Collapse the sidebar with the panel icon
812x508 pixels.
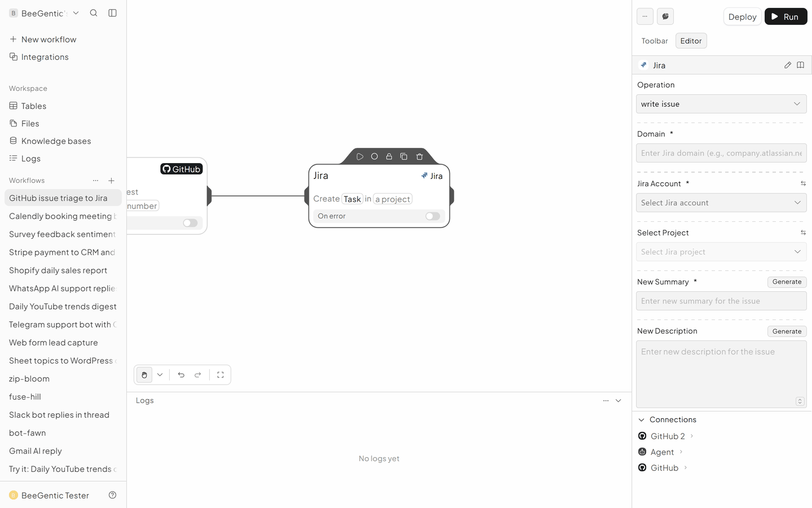pos(113,13)
